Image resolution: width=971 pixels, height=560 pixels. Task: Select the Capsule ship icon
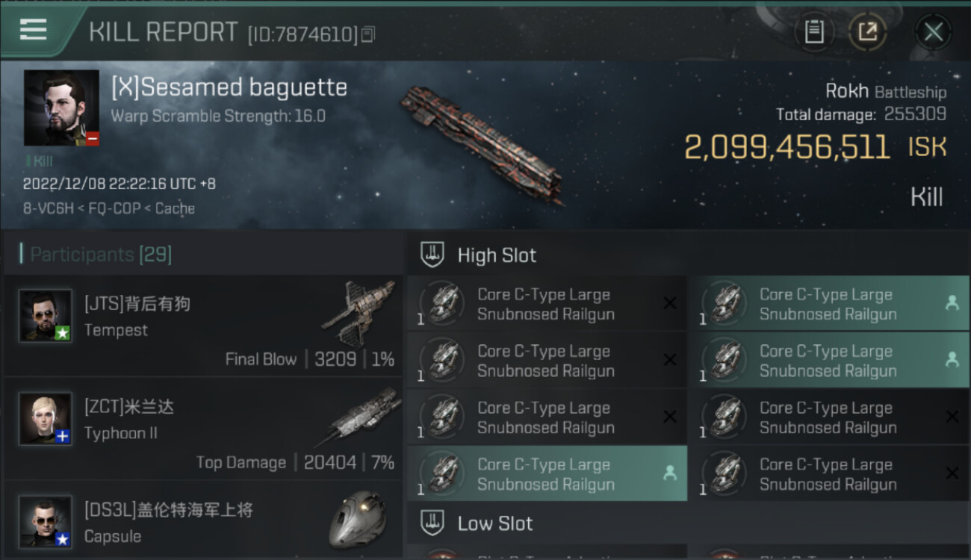click(x=358, y=520)
